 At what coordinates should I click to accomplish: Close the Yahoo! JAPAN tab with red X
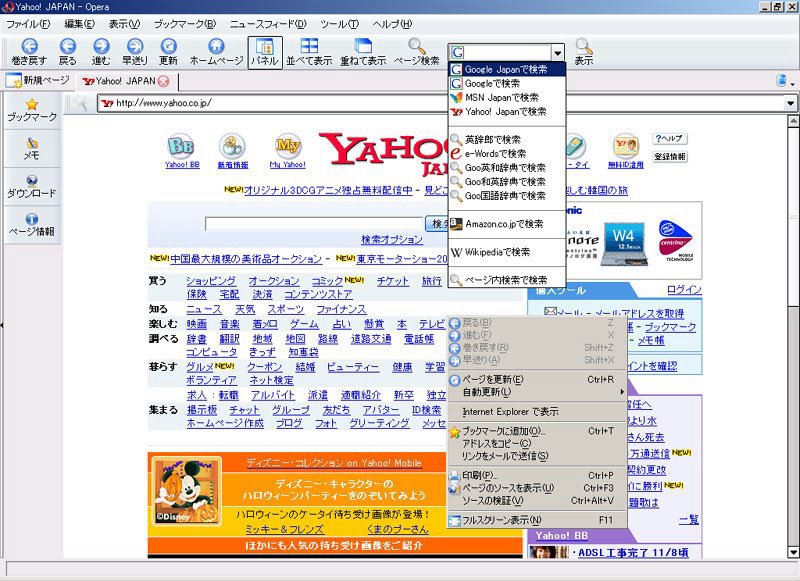point(163,81)
